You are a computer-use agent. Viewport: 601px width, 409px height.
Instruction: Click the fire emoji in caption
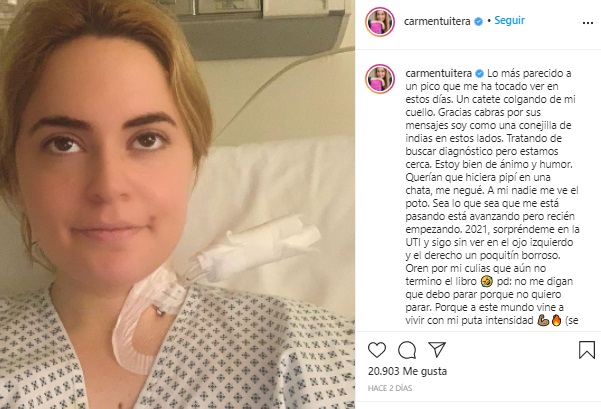click(x=556, y=320)
